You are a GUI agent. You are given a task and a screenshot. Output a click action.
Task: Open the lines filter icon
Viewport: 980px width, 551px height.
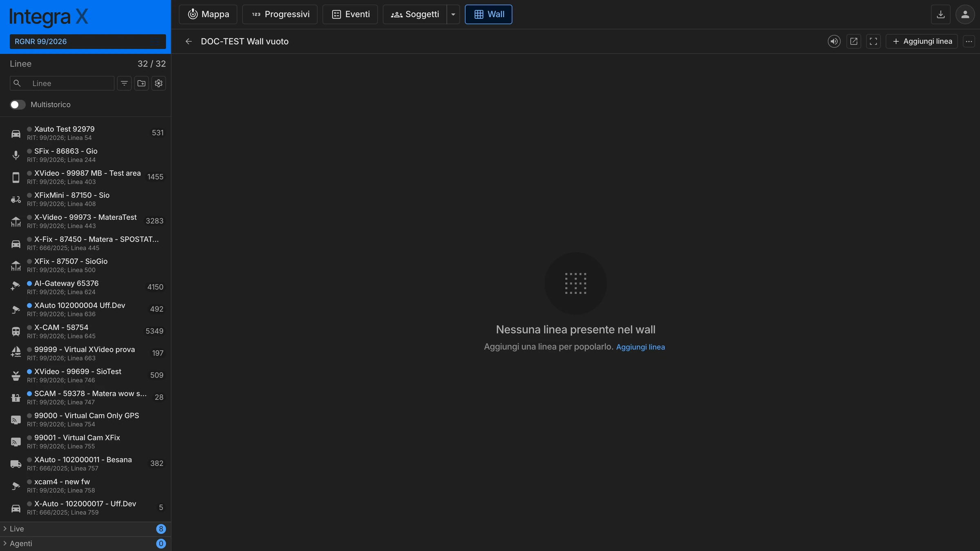pyautogui.click(x=124, y=83)
